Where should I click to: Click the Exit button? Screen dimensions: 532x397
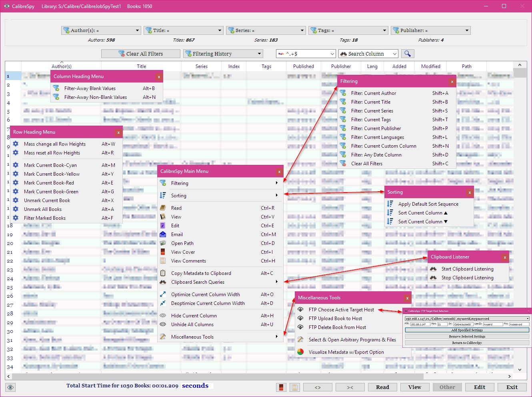point(512,387)
